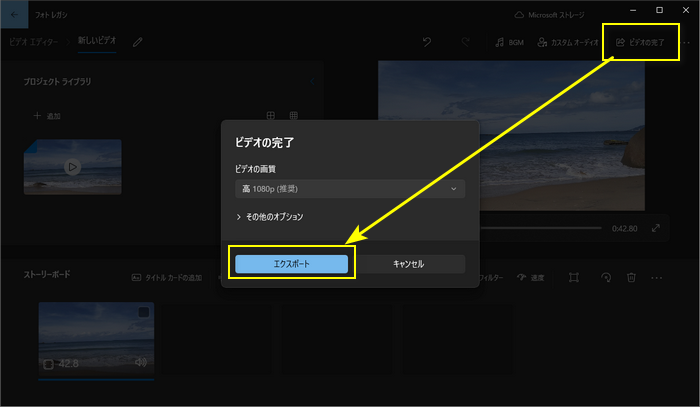The height and width of the screenshot is (407, 700).
Task: Click the Export (エクスポート) button
Action: pos(292,264)
